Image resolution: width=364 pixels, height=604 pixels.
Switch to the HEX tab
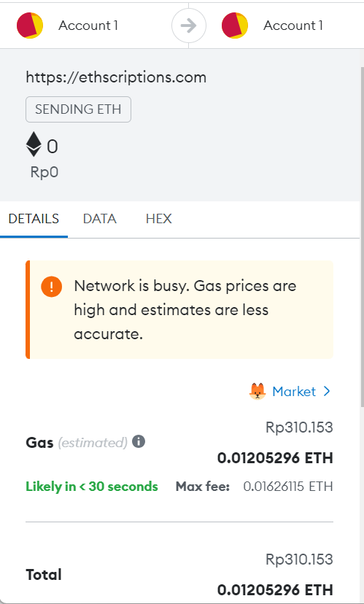159,219
